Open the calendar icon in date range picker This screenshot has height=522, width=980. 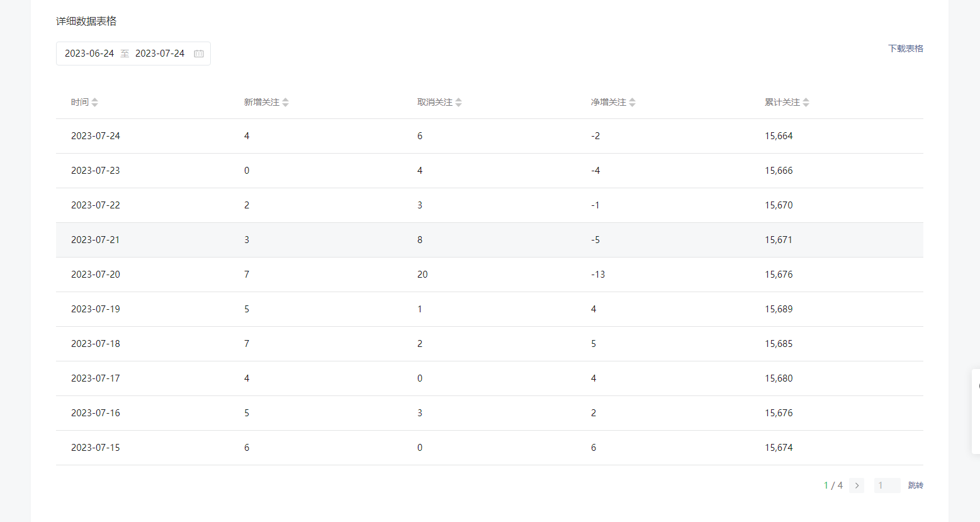(199, 54)
